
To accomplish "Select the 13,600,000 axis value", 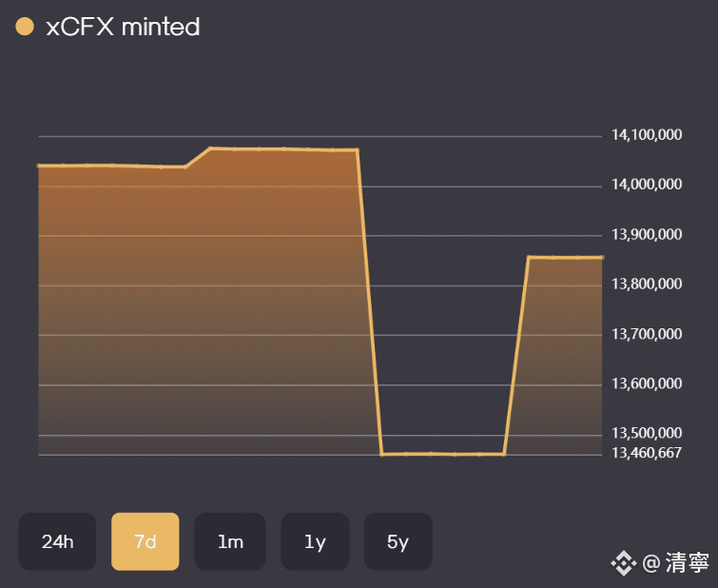I will point(647,384).
